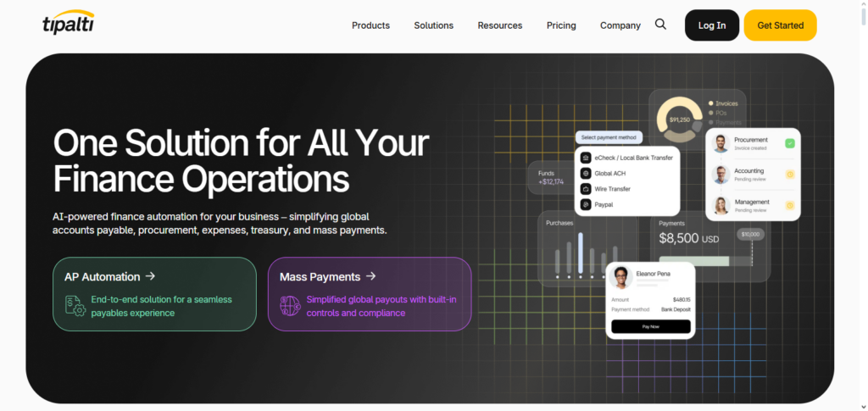Toggle the green Procurement checkmark

[789, 143]
